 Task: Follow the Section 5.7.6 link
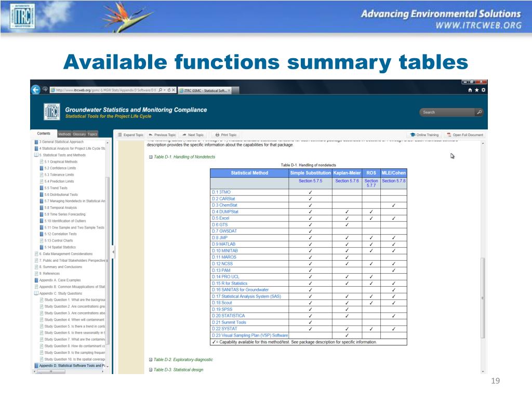[347, 181]
